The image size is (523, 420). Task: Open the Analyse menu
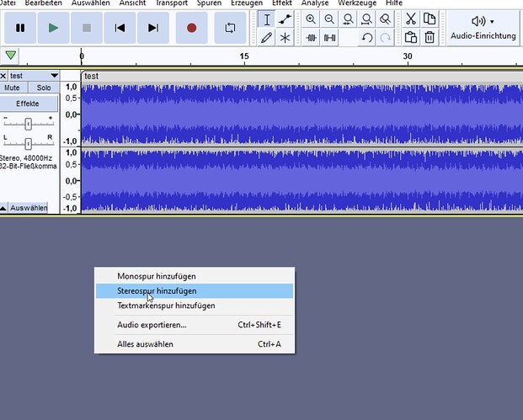315,3
